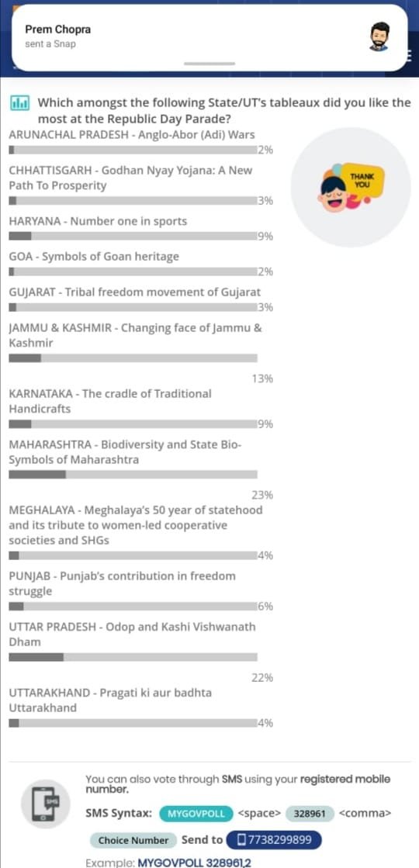Click the Haryana Number one in sports option
Screen dimensions: 419x868
98,221
